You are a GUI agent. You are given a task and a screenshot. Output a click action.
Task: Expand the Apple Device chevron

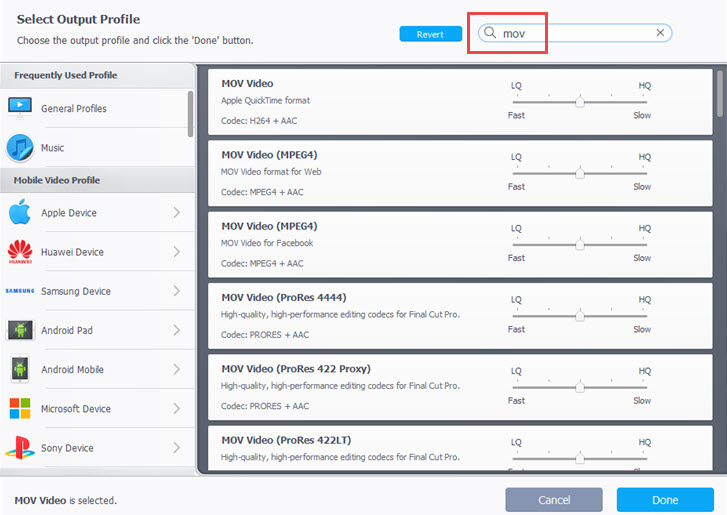point(176,213)
